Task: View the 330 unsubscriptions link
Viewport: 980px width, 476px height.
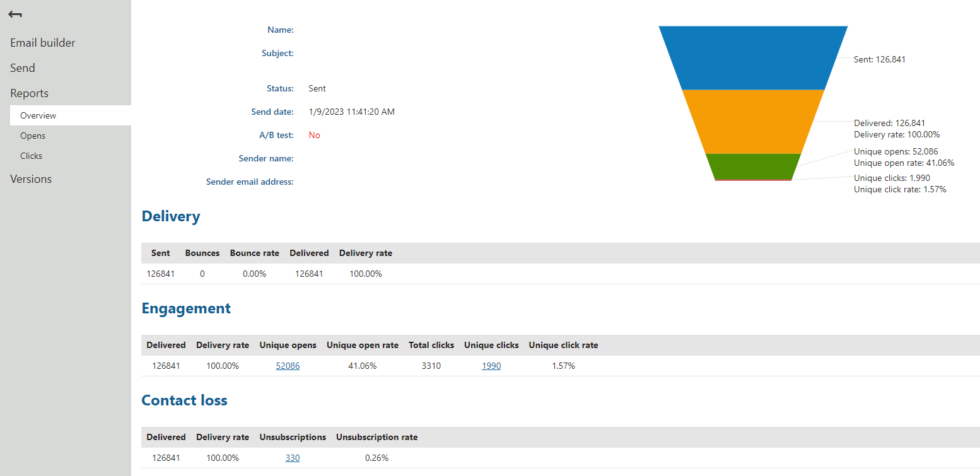Action: point(293,458)
